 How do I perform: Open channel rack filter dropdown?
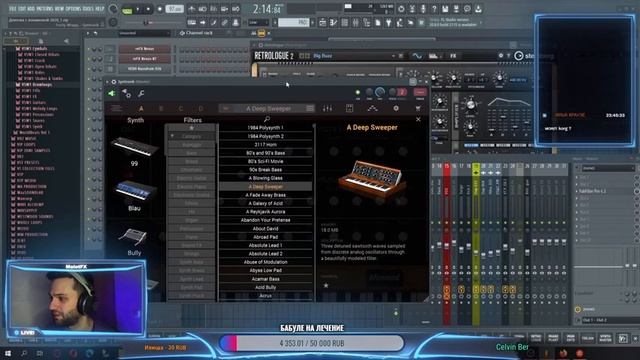[144, 33]
